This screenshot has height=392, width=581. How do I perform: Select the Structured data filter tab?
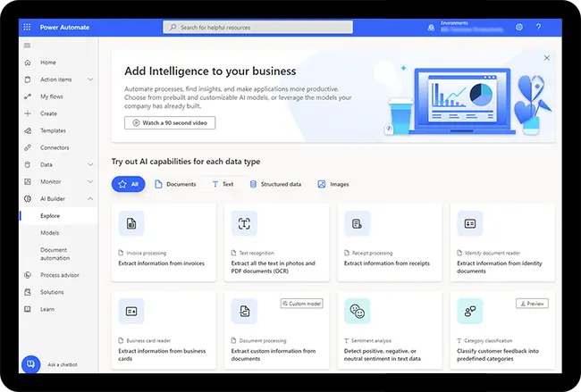point(275,184)
